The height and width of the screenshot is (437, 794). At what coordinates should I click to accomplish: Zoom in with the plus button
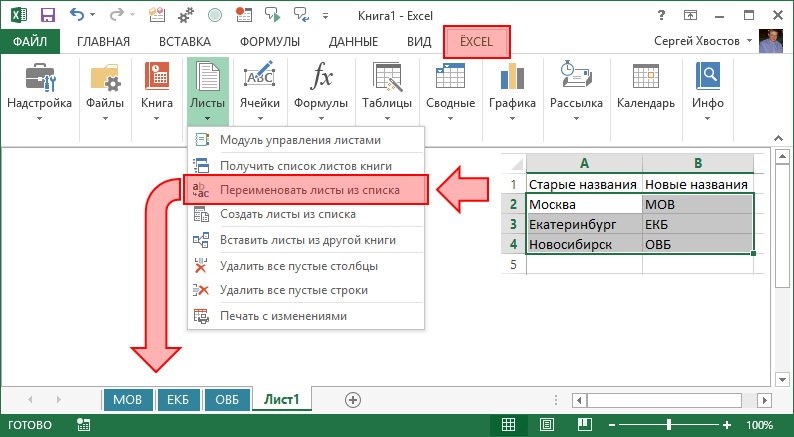[727, 424]
